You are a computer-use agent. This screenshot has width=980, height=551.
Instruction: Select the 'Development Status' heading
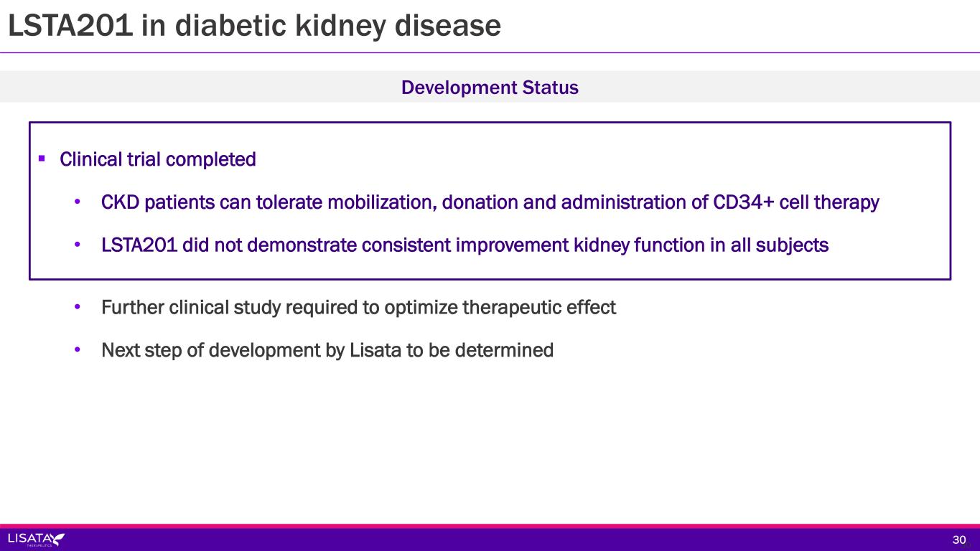tap(490, 88)
